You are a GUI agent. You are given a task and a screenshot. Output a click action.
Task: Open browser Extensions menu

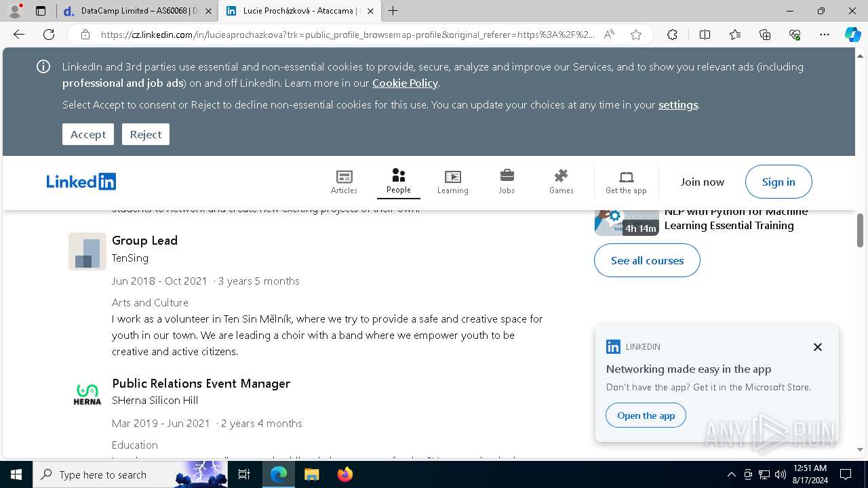[672, 35]
